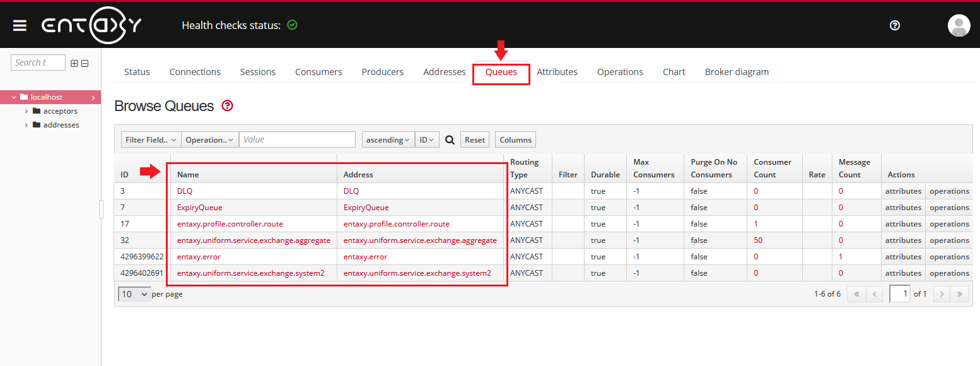The image size is (980, 366).
Task: Open the Operation filter dropdown
Action: click(x=209, y=140)
